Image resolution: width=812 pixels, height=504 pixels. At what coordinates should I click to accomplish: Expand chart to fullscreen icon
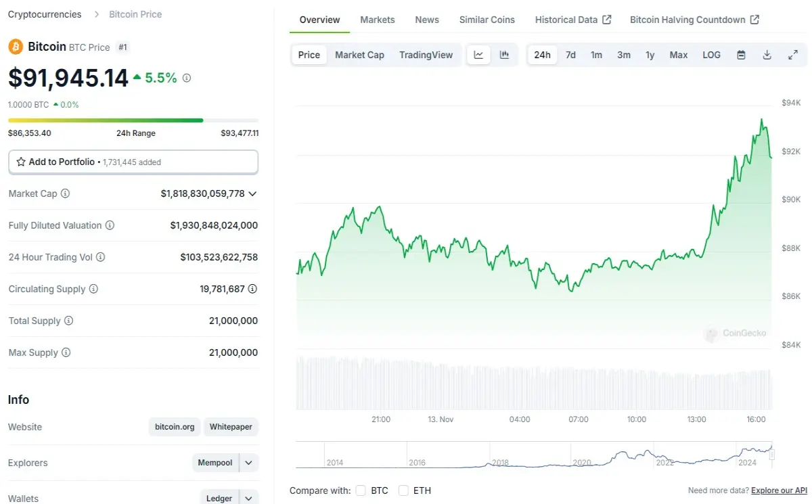coord(793,55)
